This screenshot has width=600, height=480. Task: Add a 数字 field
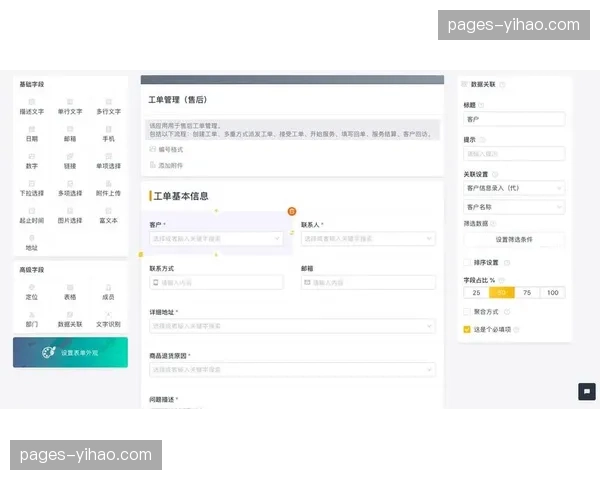point(32,162)
